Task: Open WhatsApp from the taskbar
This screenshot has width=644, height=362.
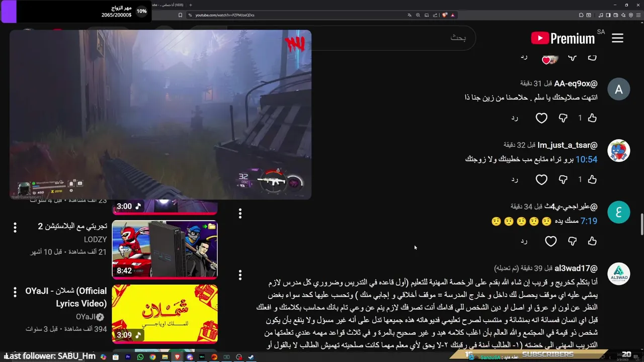Action: (140, 357)
